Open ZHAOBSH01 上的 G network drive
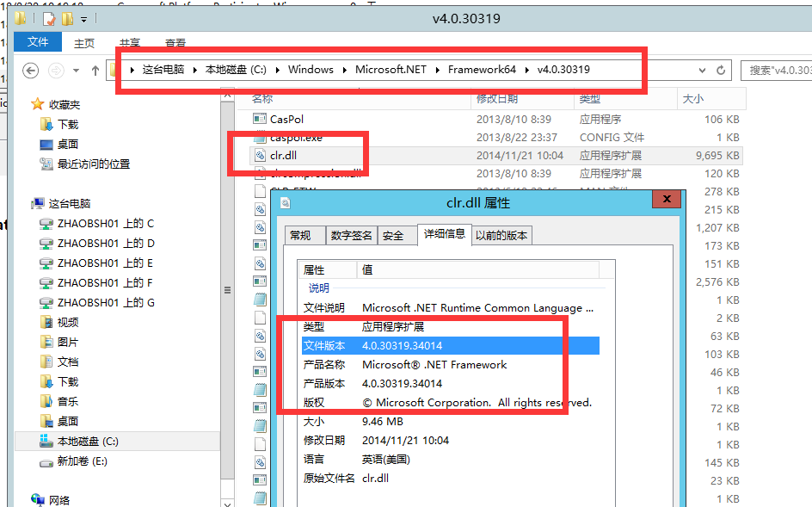The width and height of the screenshot is (812, 507). coord(106,303)
